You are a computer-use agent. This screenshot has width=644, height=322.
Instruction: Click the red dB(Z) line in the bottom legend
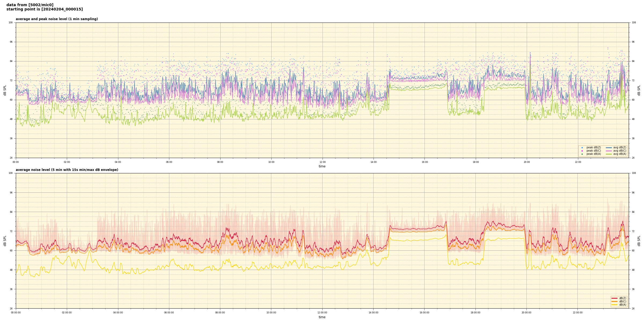(614, 298)
